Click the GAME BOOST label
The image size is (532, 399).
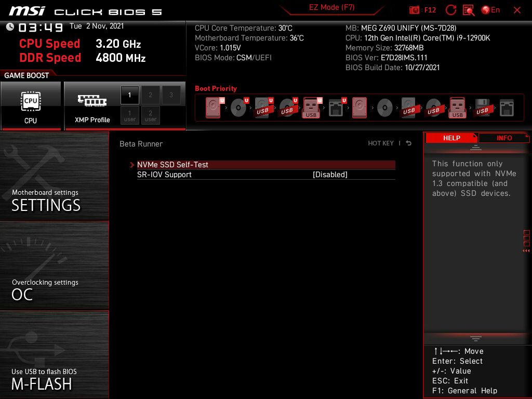[26, 75]
